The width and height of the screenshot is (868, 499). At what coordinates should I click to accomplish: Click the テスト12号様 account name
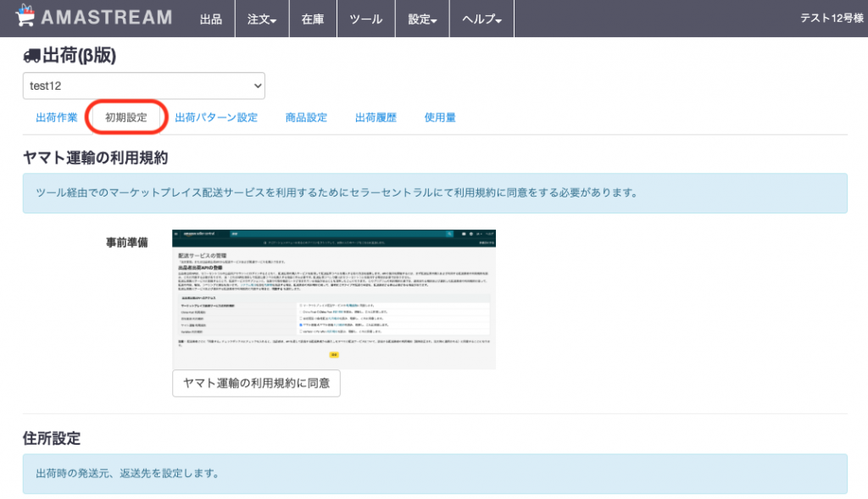(832, 19)
